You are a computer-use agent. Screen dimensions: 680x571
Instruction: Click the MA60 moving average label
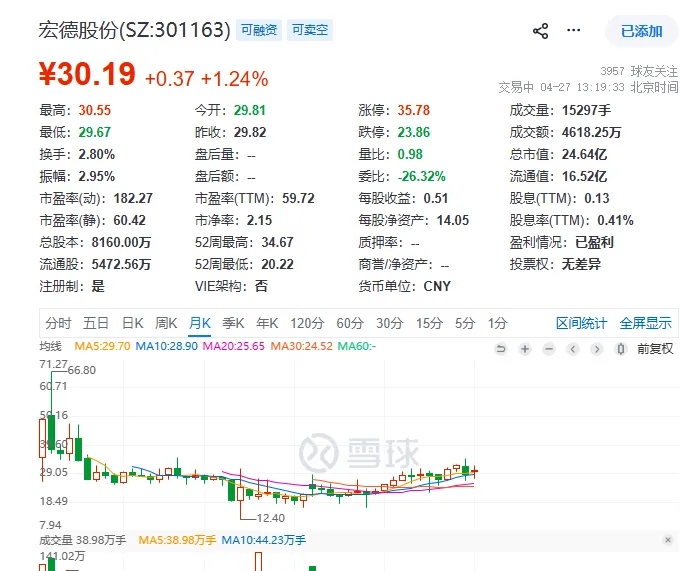click(356, 346)
